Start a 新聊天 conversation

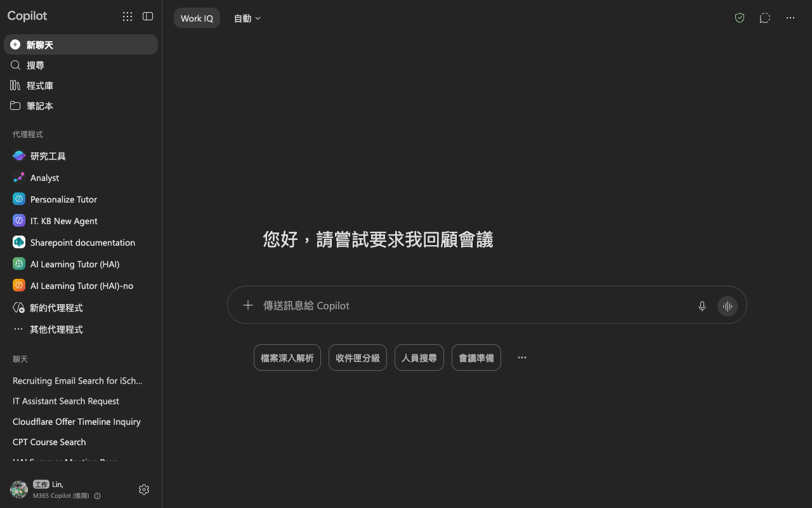(81, 44)
